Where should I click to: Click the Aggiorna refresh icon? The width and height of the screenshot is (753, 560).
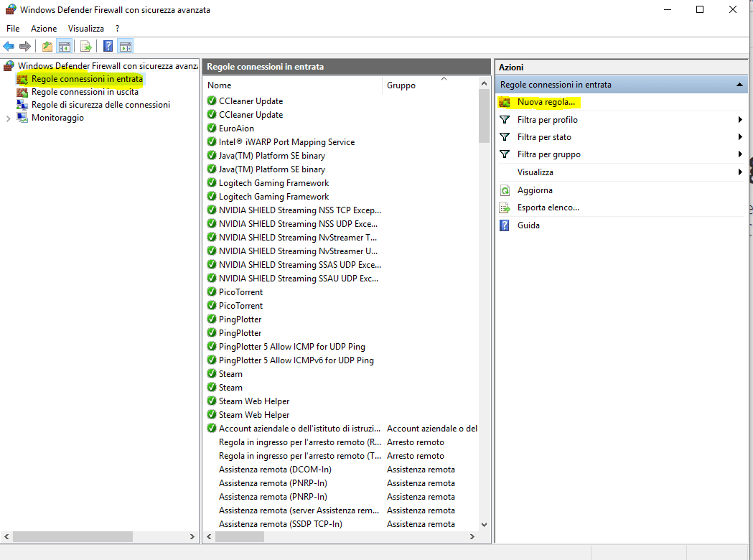(505, 190)
